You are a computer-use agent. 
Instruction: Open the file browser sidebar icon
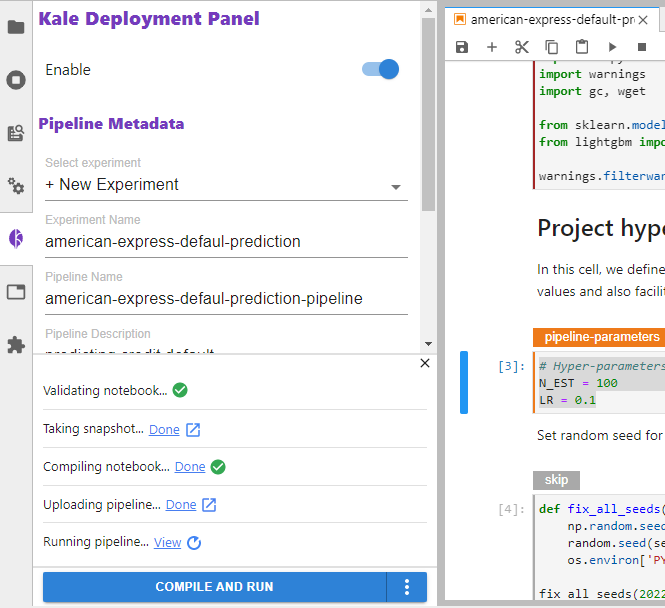click(x=16, y=27)
